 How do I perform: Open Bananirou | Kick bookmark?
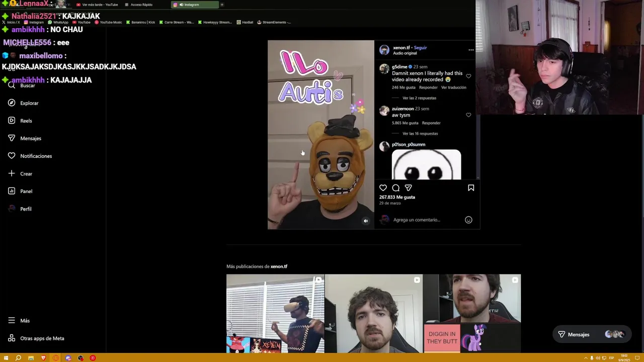tap(140, 22)
